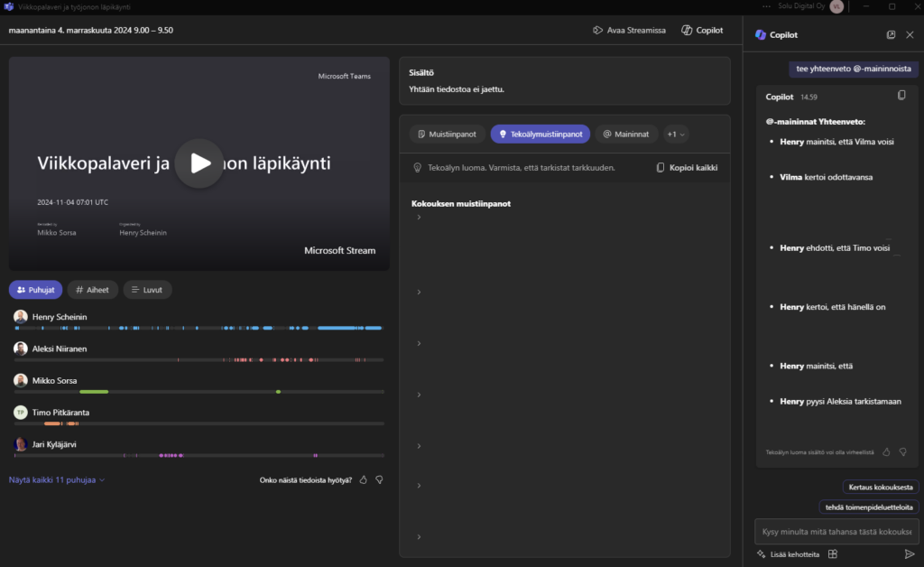The image size is (924, 567).
Task: Like the speaker insights with thumbs up
Action: point(364,480)
